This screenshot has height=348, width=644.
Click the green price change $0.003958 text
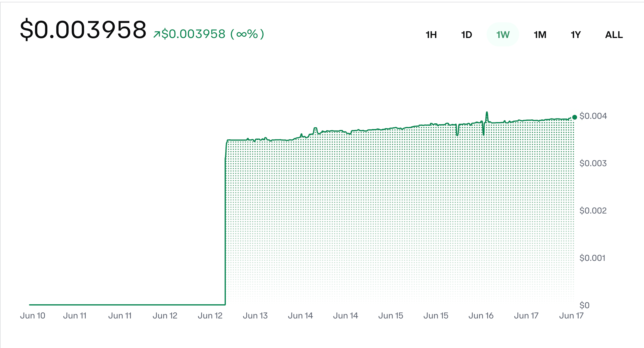pos(193,34)
